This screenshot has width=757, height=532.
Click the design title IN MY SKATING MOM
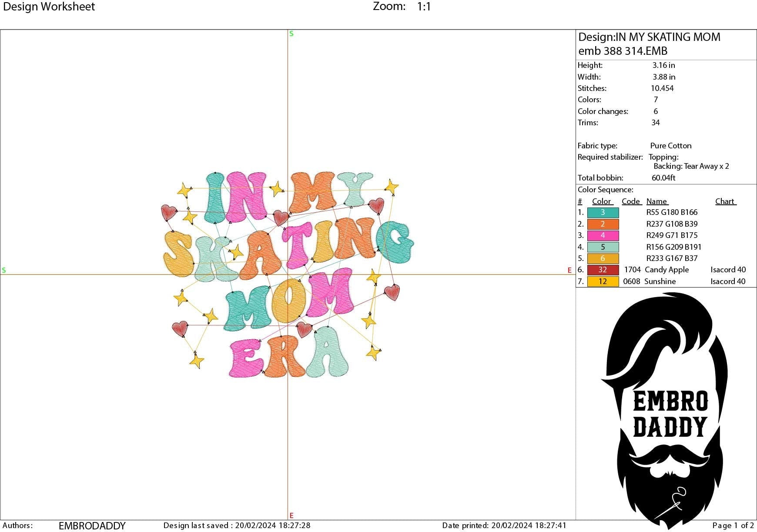[649, 37]
